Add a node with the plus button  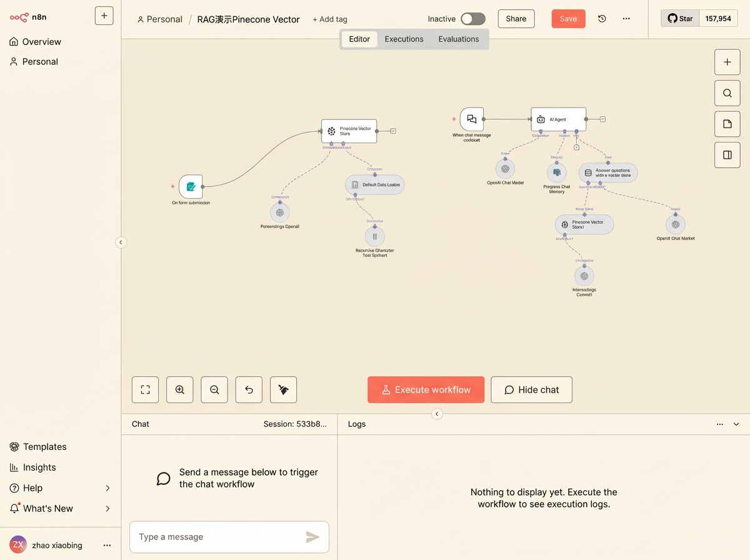pos(727,62)
